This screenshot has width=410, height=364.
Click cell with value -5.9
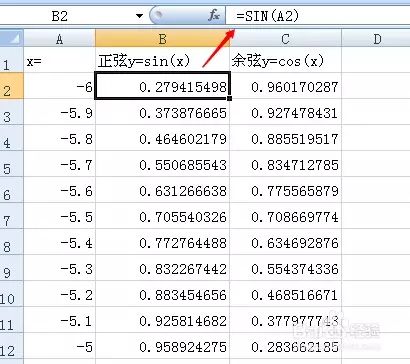coord(59,112)
